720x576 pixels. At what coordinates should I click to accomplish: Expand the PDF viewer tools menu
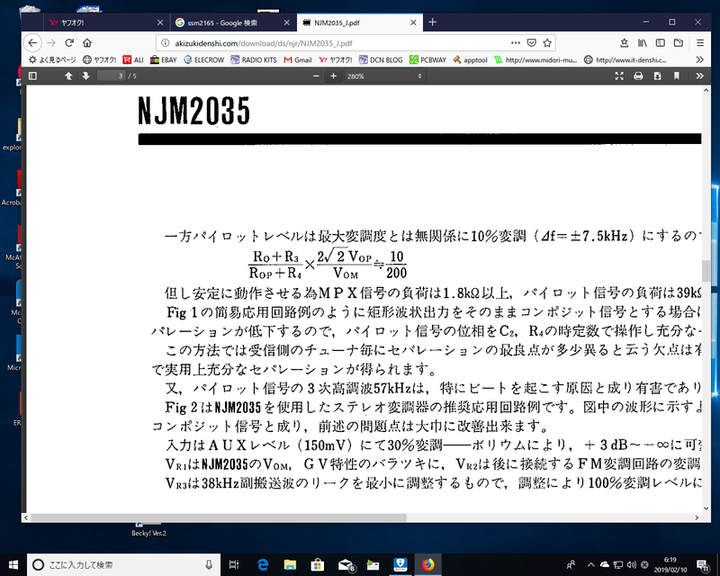pos(699,76)
